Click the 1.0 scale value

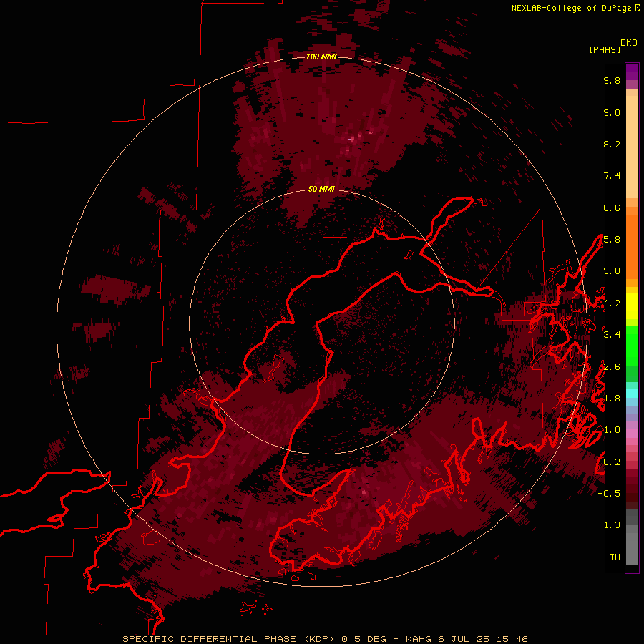coord(612,430)
